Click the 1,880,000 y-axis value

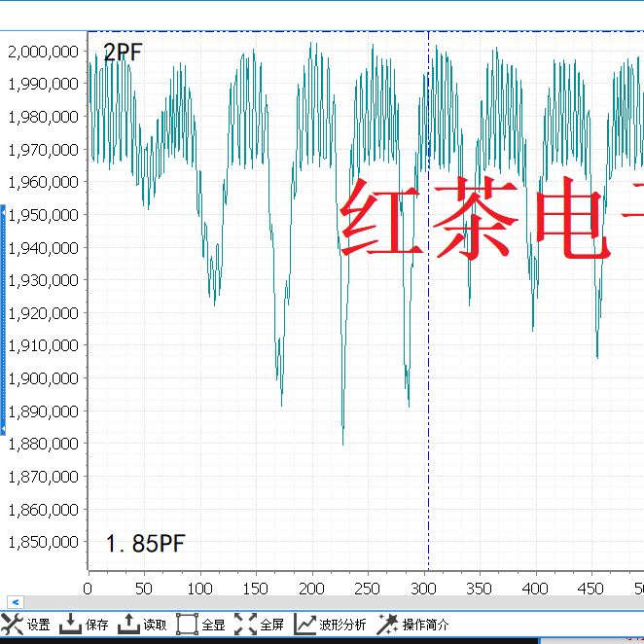click(43, 444)
